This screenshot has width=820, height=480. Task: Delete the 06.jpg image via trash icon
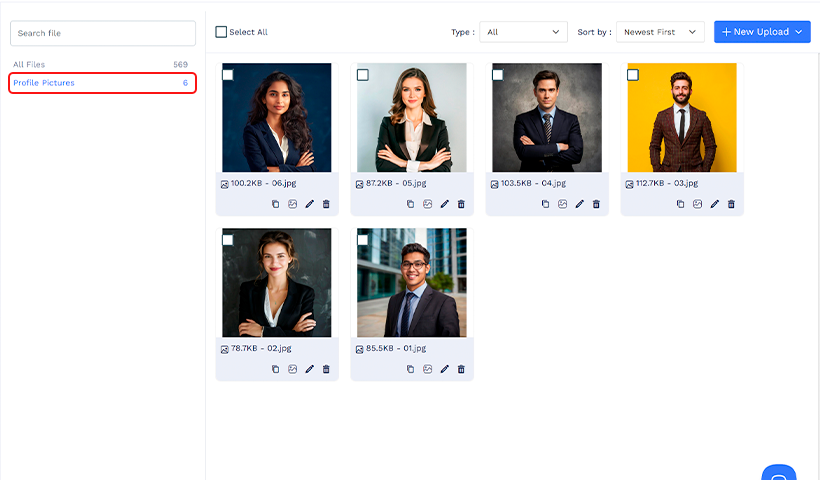(326, 204)
